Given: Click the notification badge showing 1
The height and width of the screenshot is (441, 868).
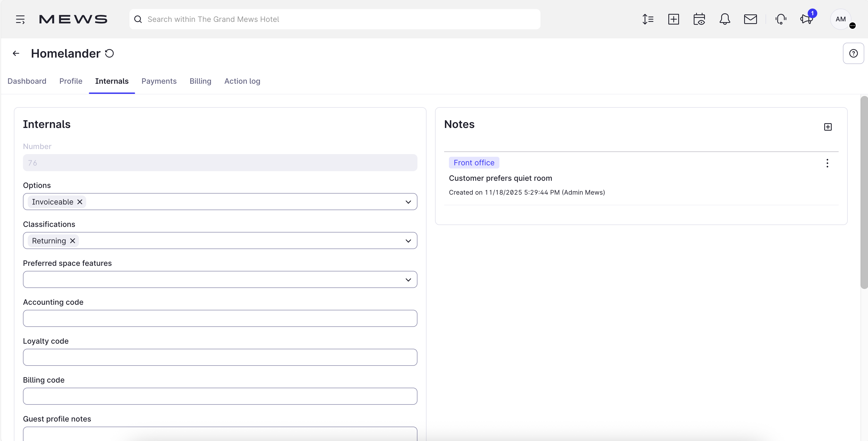Looking at the screenshot, I should tap(812, 13).
